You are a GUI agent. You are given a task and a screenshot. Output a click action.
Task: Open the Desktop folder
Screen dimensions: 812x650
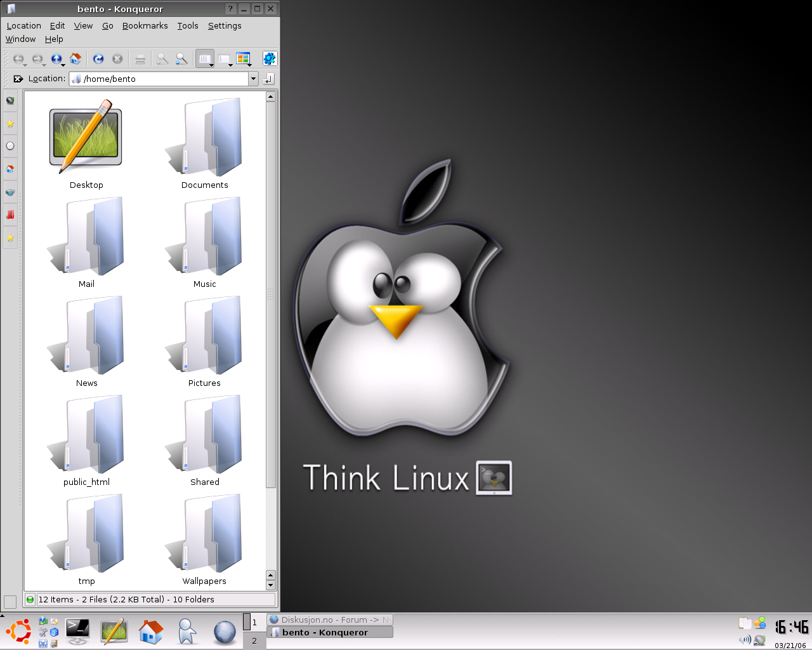point(86,144)
